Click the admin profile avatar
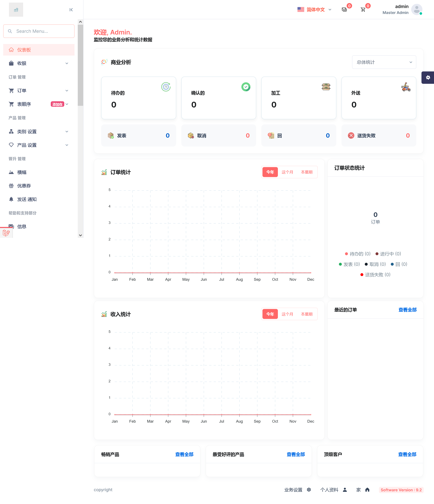434x504 pixels. [416, 9]
